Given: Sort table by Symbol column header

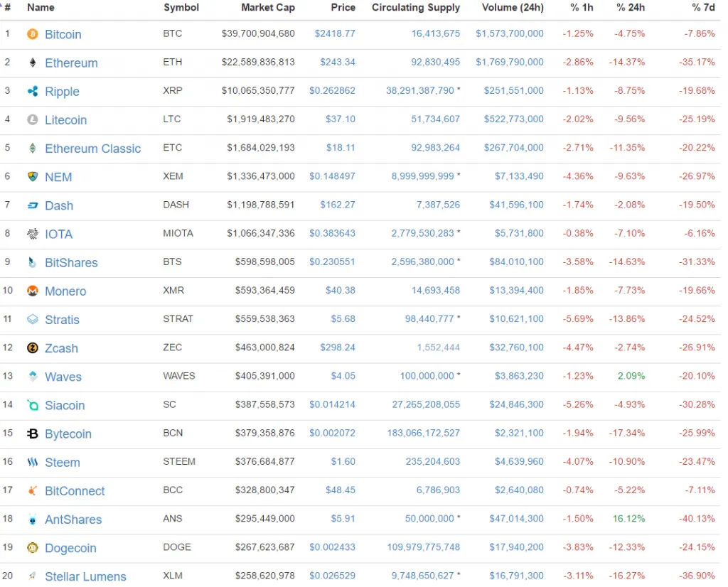Looking at the screenshot, I should pos(181,7).
